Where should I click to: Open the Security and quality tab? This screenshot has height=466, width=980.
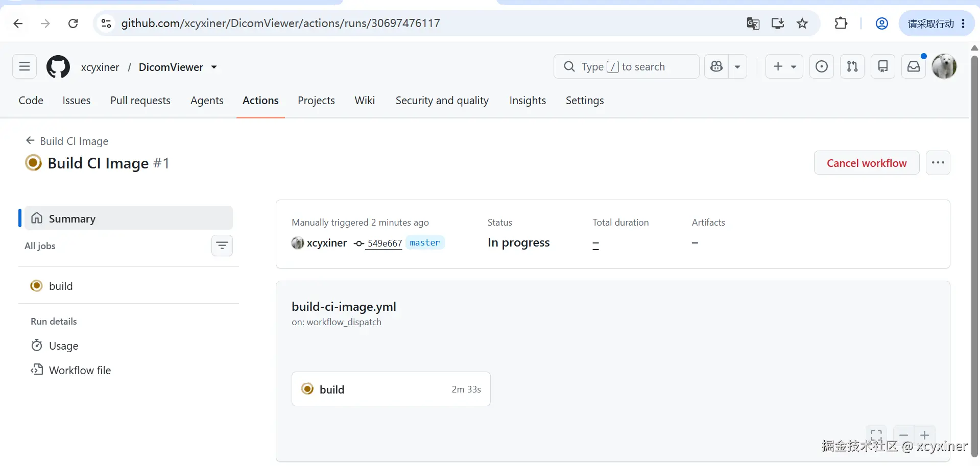[x=442, y=101]
